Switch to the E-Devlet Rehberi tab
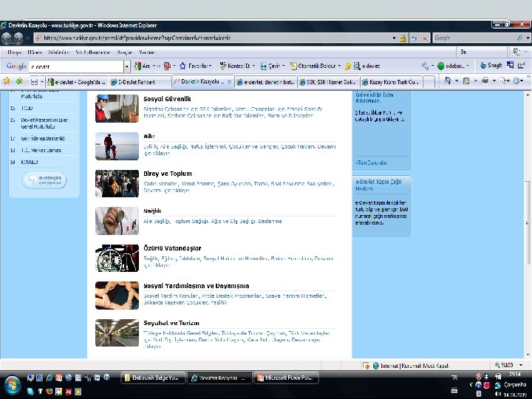532x399 pixels. pyautogui.click(x=140, y=82)
